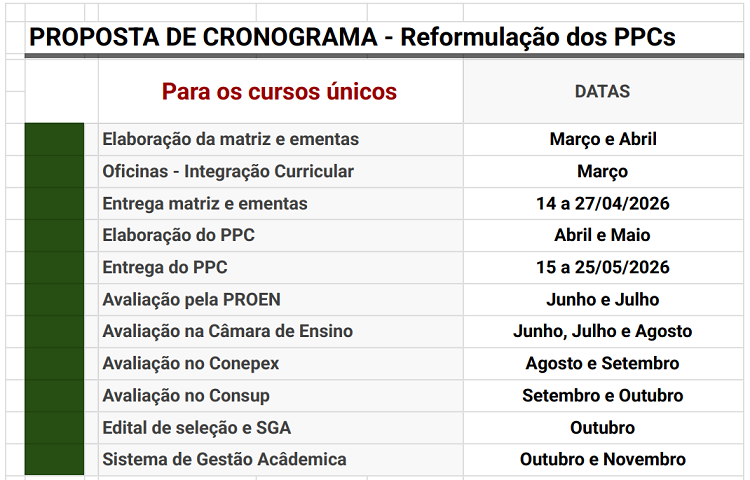The image size is (750, 480).
Task: Click the 'Oficinas - Integração Curricular' cell
Action: tap(228, 172)
